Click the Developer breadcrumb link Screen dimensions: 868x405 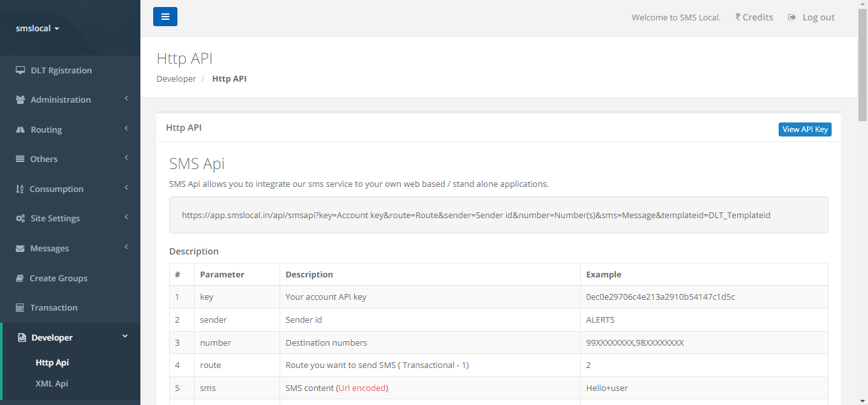(x=176, y=79)
